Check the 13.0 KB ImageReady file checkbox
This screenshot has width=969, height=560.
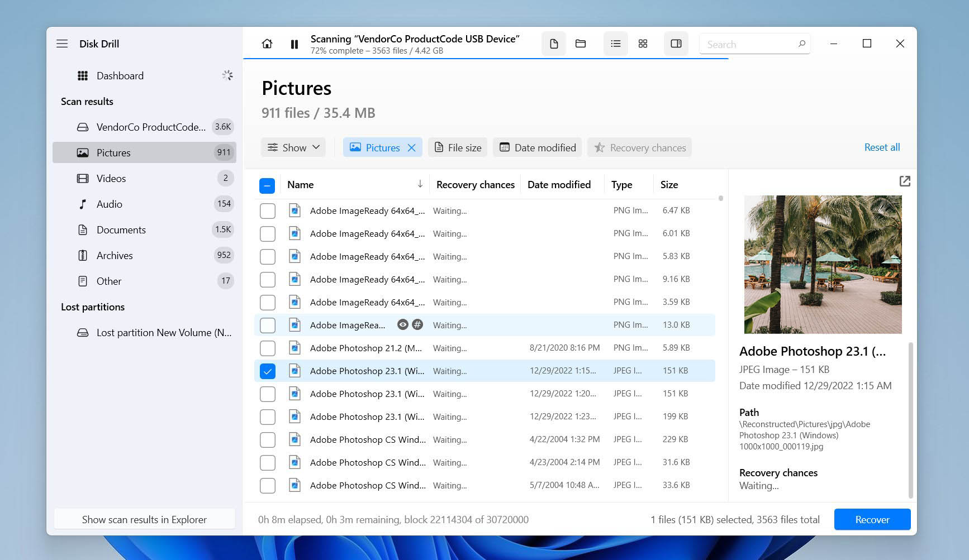(x=268, y=326)
